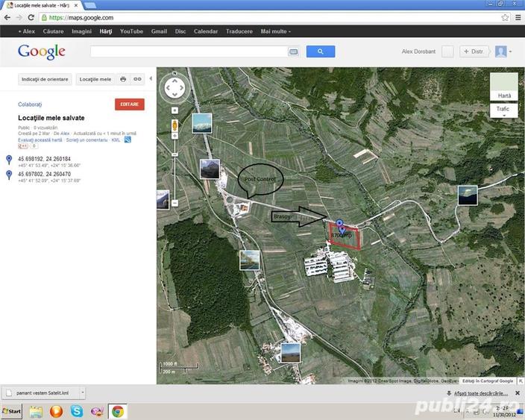Pan the map south with the down arrow
The width and height of the screenshot is (525, 420).
click(x=175, y=95)
